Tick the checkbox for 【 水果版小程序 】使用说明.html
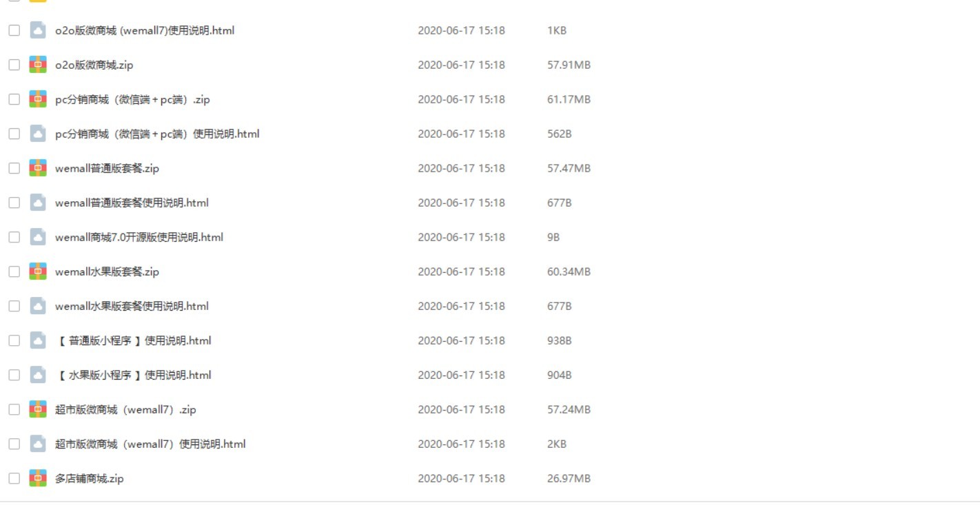 [14, 375]
